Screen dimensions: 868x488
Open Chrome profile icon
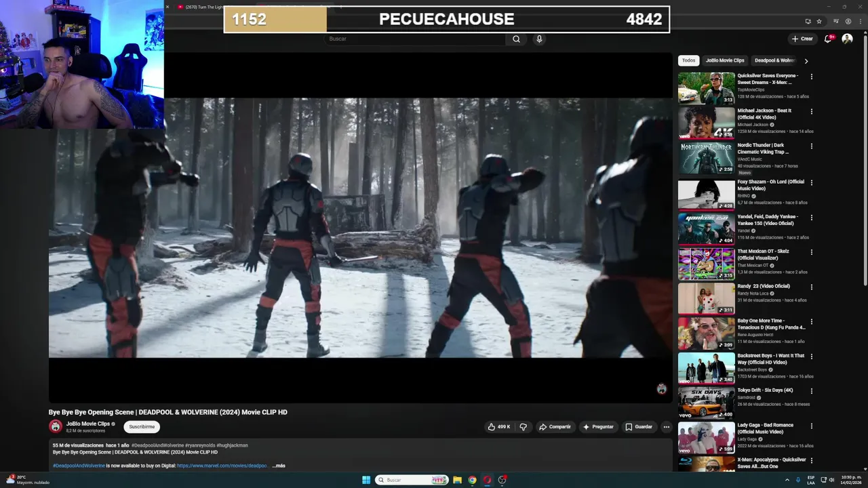coord(848,21)
